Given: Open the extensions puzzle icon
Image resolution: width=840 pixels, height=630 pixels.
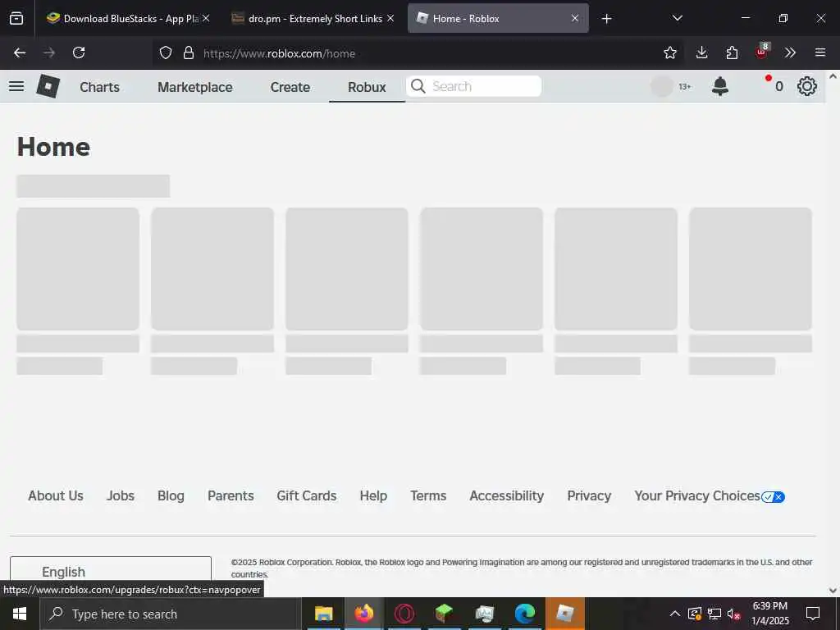Looking at the screenshot, I should [x=732, y=52].
